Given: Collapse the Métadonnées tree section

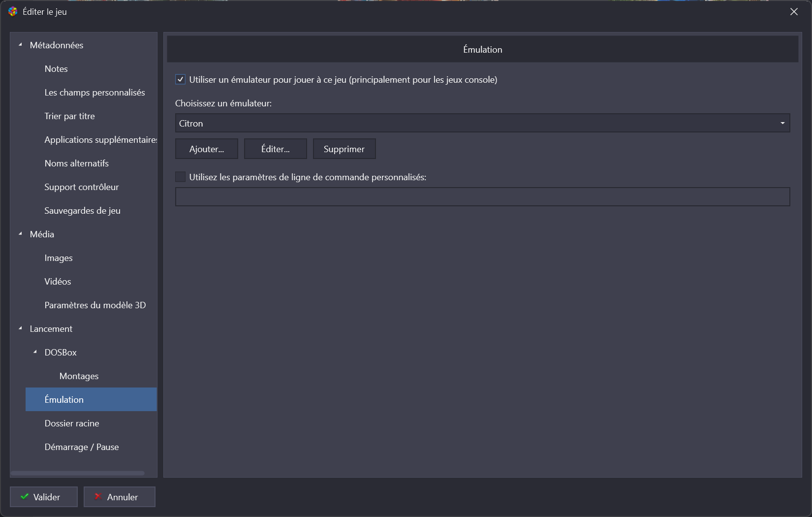Looking at the screenshot, I should pos(20,45).
